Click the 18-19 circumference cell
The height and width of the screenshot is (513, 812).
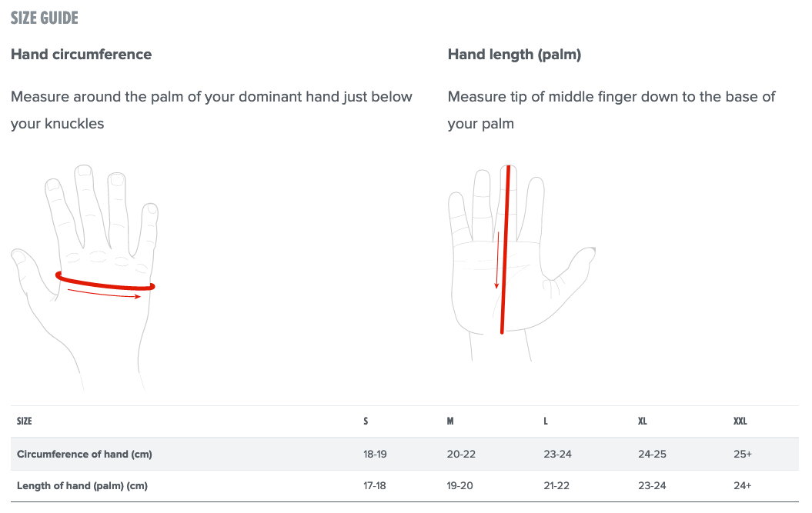[375, 454]
